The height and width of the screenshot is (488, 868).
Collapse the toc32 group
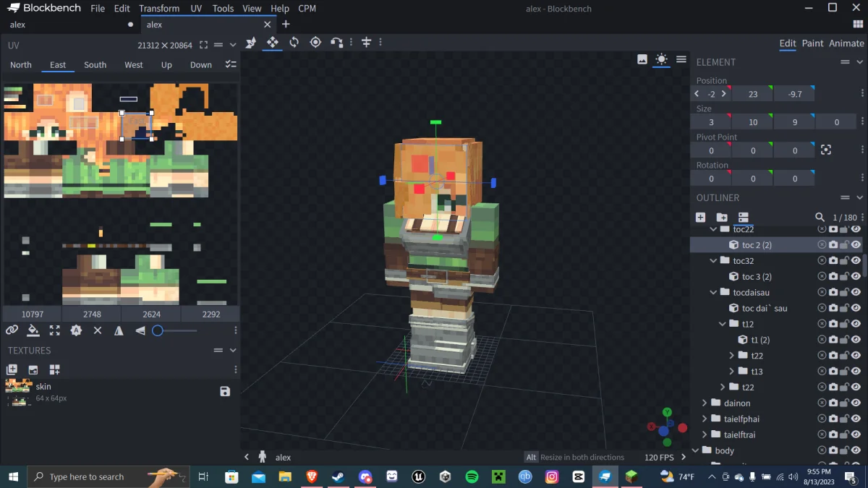coord(714,260)
